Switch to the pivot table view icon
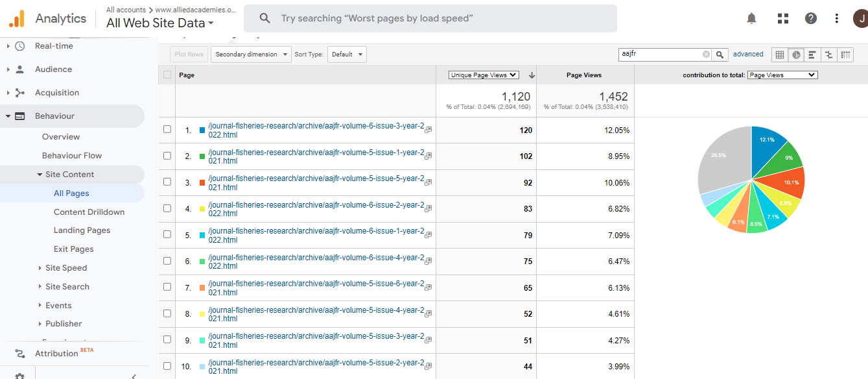This screenshot has width=868, height=379. click(x=845, y=55)
